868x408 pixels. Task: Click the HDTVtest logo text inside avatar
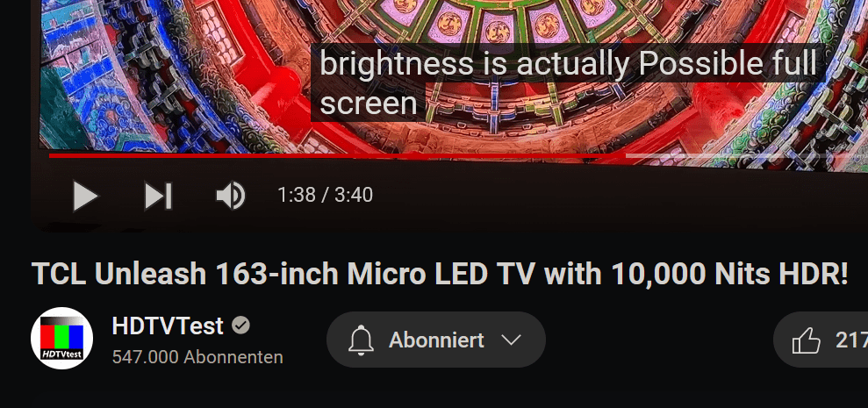62,354
